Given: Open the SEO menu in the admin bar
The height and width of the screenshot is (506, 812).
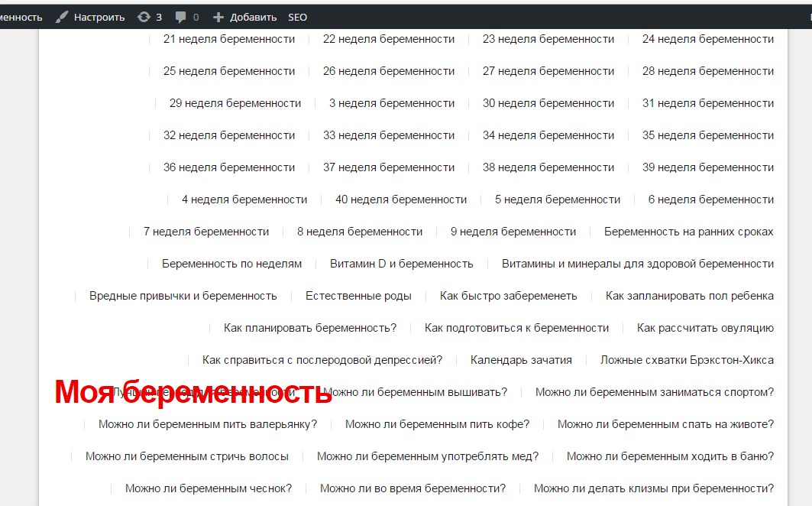Looking at the screenshot, I should tap(297, 16).
